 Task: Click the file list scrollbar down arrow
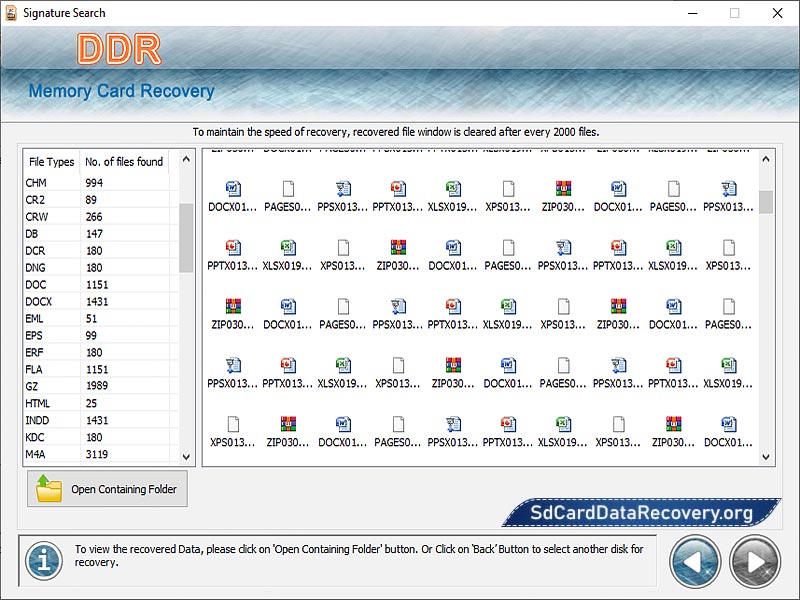click(x=185, y=455)
